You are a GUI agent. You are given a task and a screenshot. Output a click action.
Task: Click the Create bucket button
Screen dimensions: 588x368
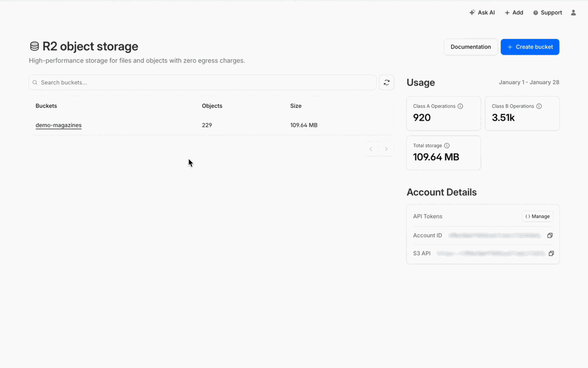pos(530,47)
